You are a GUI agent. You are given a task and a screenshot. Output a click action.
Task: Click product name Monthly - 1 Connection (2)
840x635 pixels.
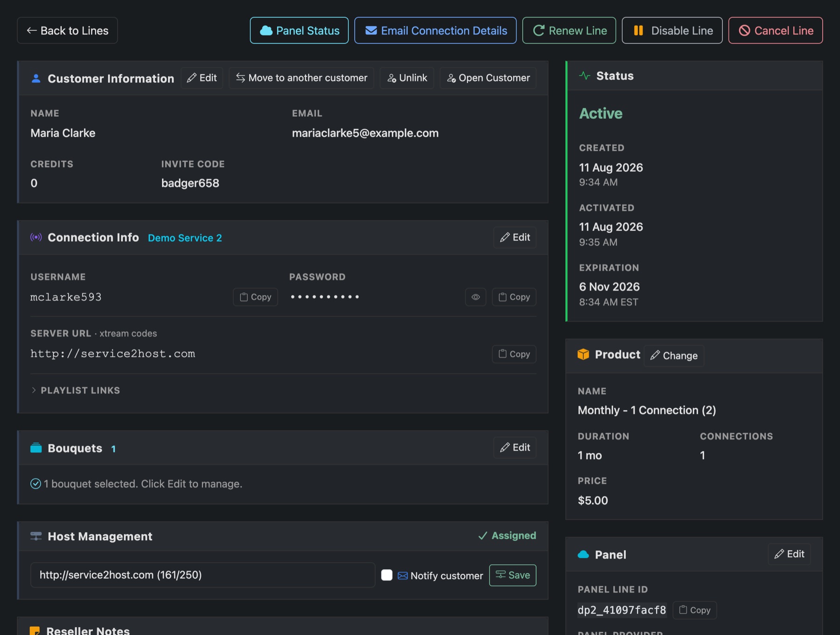(647, 410)
